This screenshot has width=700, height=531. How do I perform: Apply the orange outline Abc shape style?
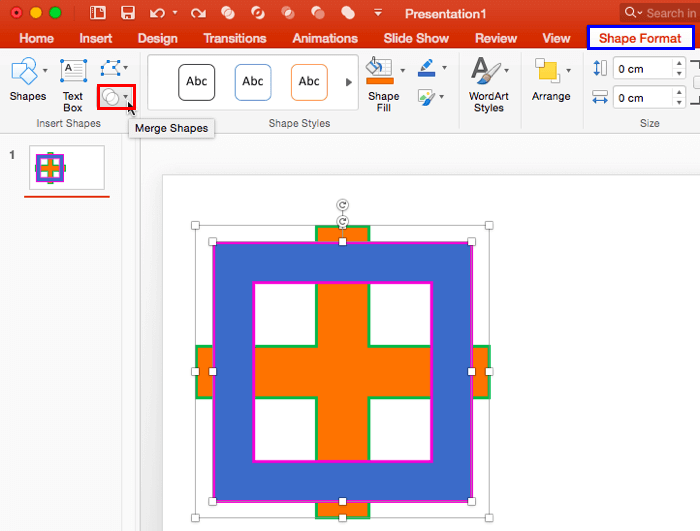309,82
